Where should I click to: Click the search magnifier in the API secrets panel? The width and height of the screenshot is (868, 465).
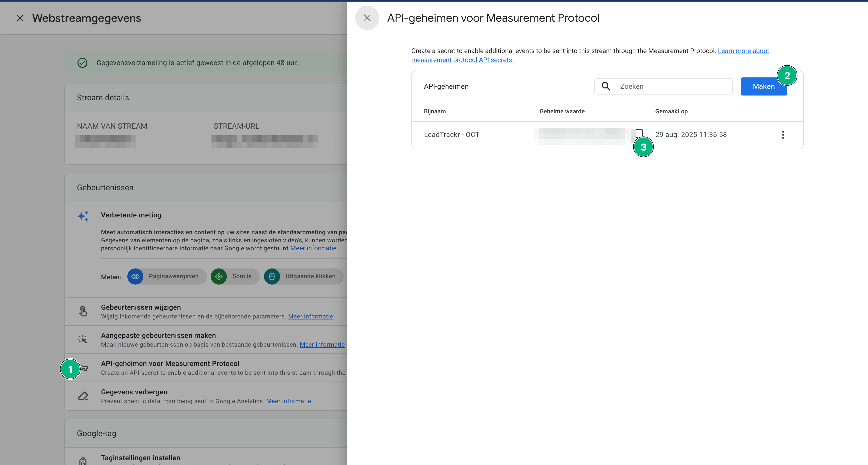[606, 86]
